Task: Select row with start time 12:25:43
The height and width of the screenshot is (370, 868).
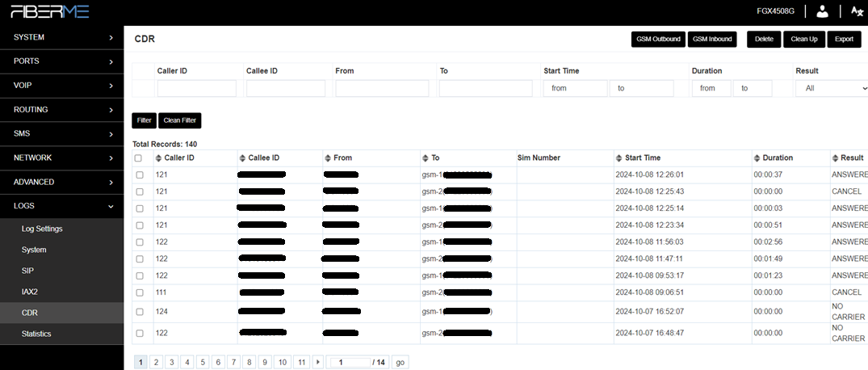Action: coord(140,191)
